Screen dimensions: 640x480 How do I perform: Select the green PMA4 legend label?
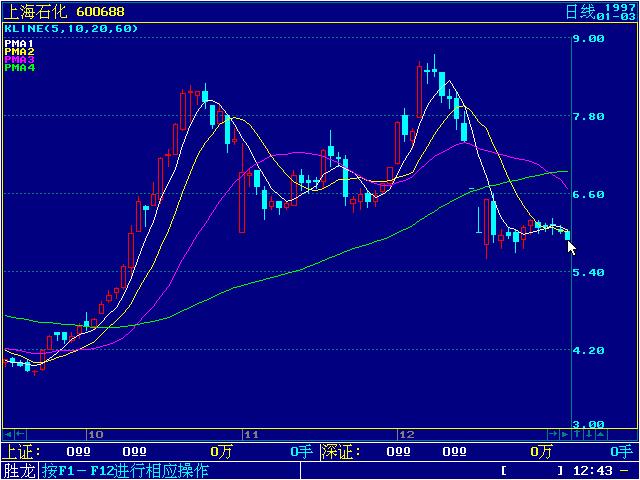click(19, 68)
